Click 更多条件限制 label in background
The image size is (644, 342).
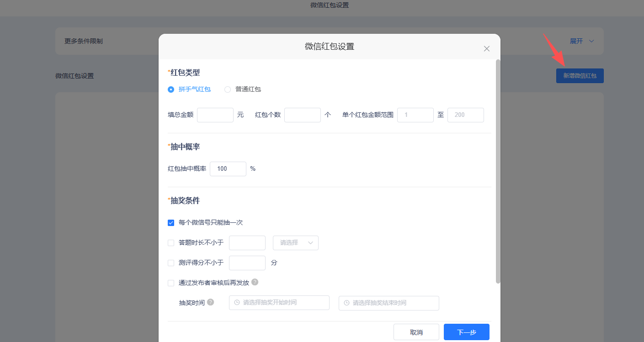[x=84, y=41]
